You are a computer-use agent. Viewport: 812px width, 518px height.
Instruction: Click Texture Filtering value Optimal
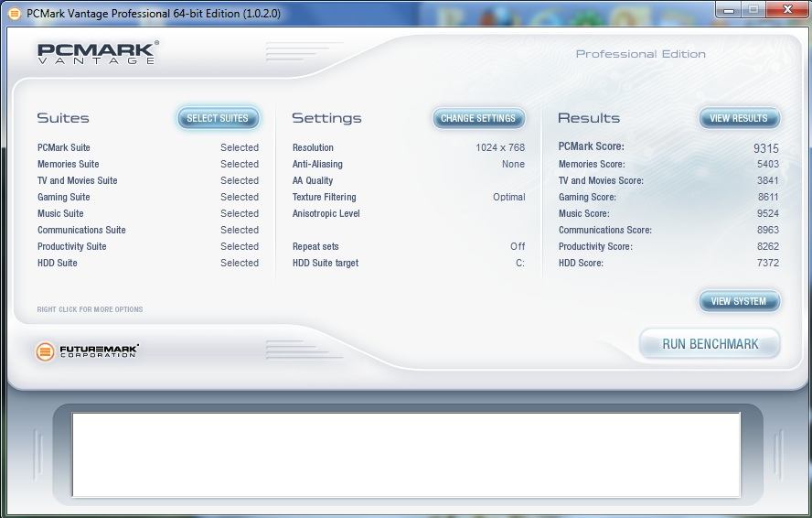509,198
